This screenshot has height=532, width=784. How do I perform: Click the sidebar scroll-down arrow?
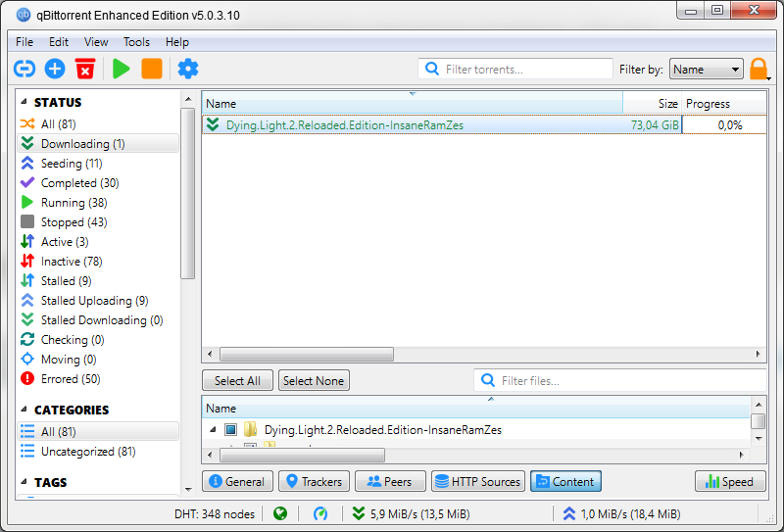(x=188, y=489)
